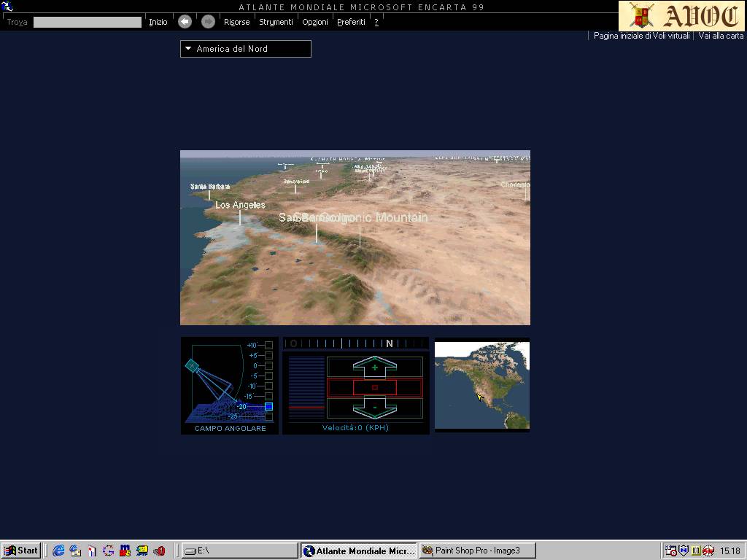Increase flight speed with the plus arrow
This screenshot has height=560, width=747.
(x=375, y=367)
